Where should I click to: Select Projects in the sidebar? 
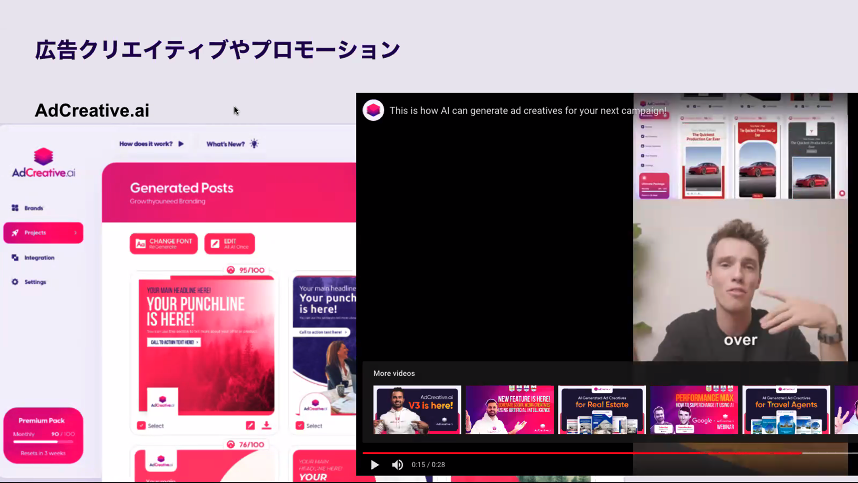coord(43,232)
